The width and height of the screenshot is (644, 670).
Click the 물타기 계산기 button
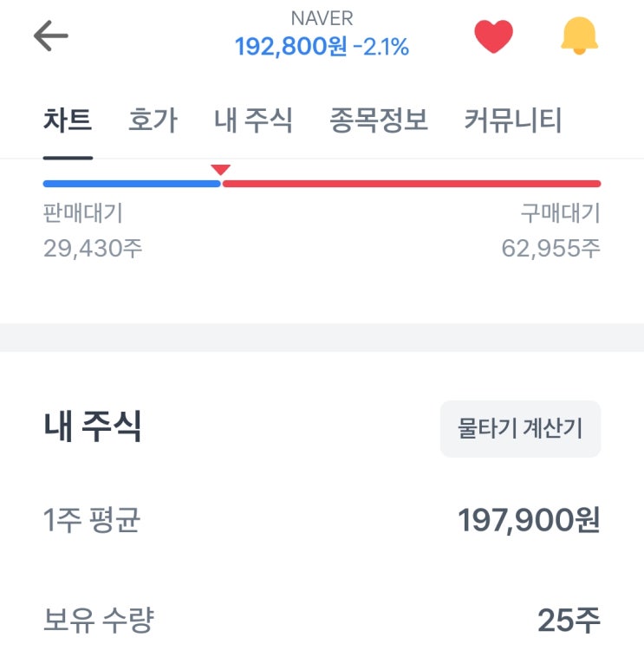click(520, 429)
